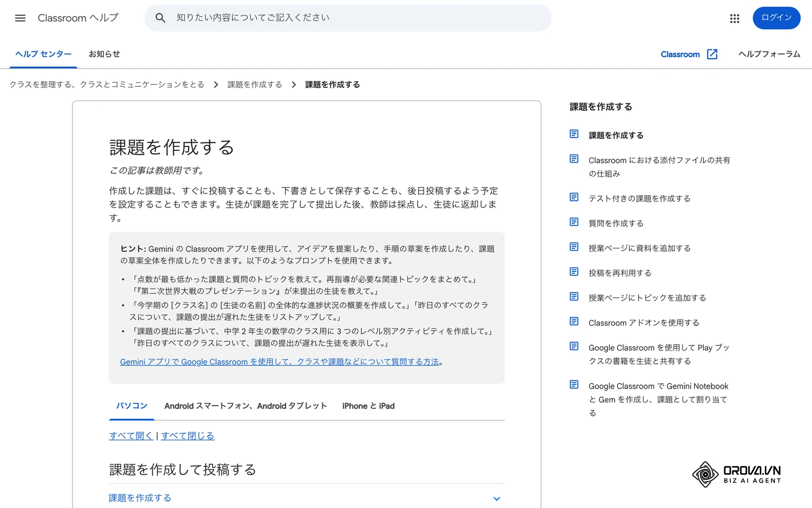
Task: Click the ログイン button
Action: tap(776, 18)
